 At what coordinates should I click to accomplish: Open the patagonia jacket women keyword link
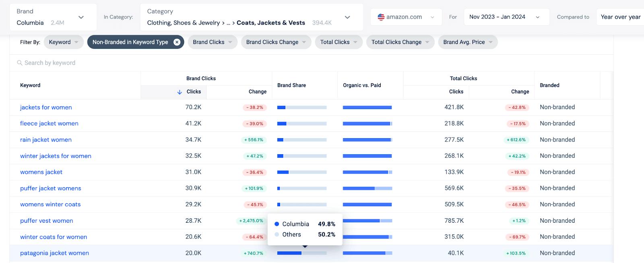click(x=54, y=253)
